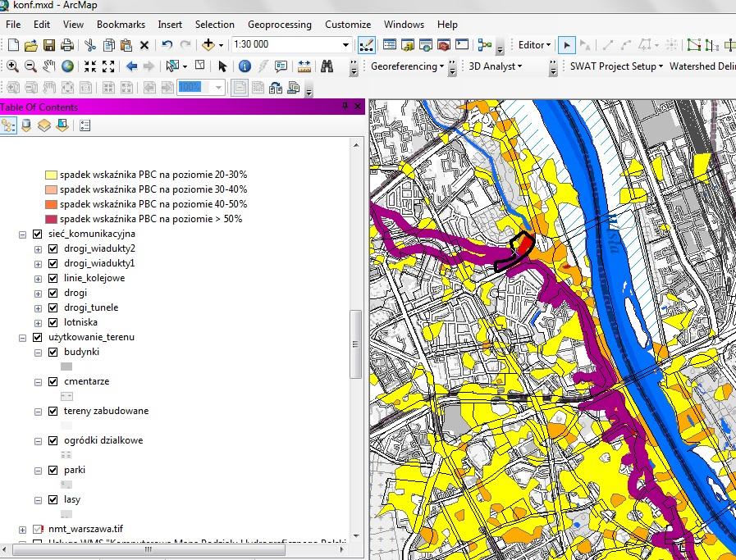Select the lasy layer name
The height and width of the screenshot is (560, 736).
72,499
